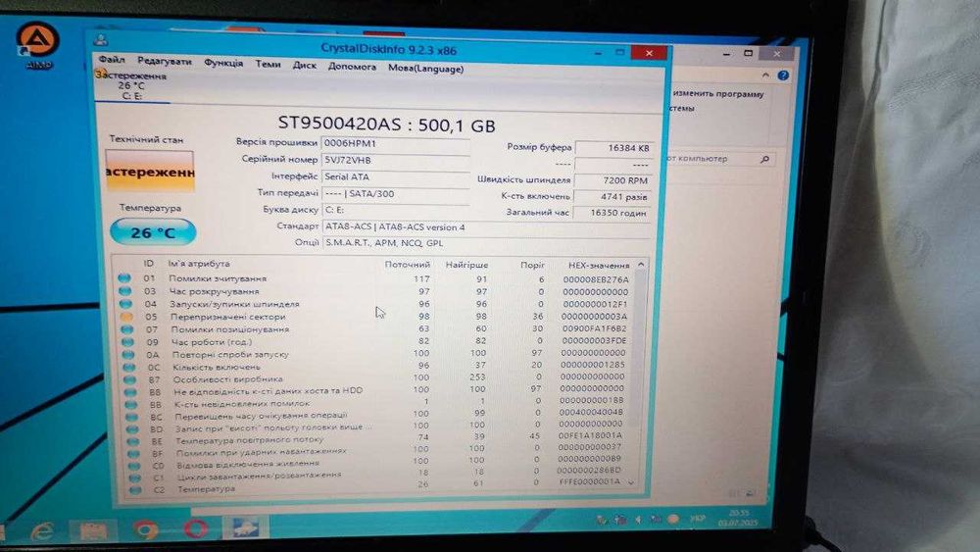Click the attribute list scroll-down arrow

coord(630,482)
